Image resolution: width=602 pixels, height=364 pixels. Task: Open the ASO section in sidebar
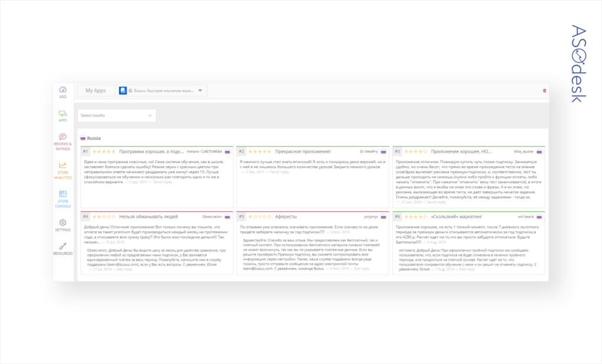(x=62, y=92)
